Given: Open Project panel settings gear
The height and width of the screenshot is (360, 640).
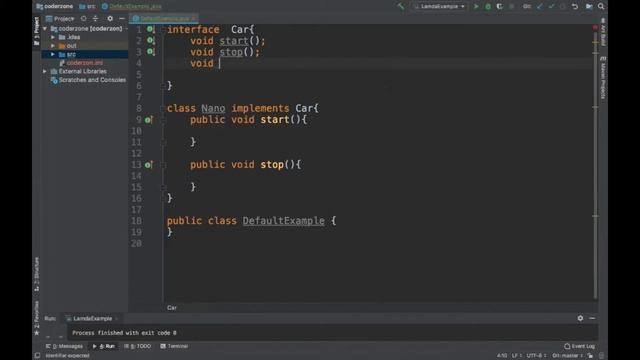Looking at the screenshot, I should [x=110, y=18].
